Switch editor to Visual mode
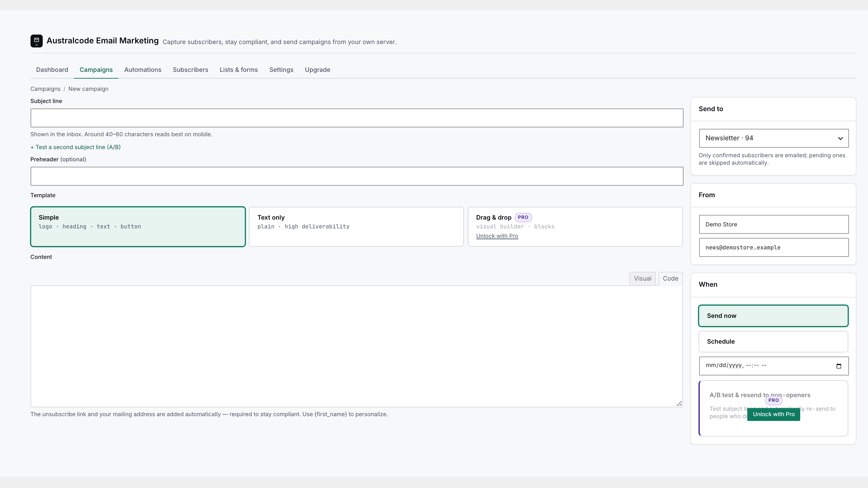 click(643, 279)
